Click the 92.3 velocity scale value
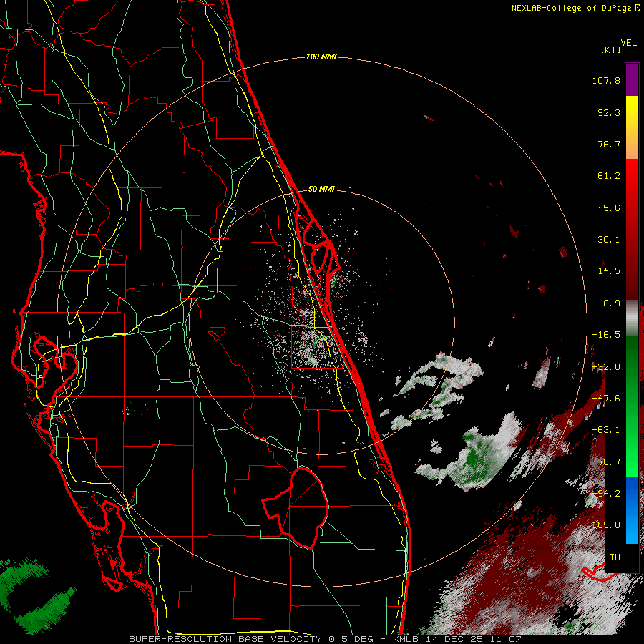 tap(609, 112)
